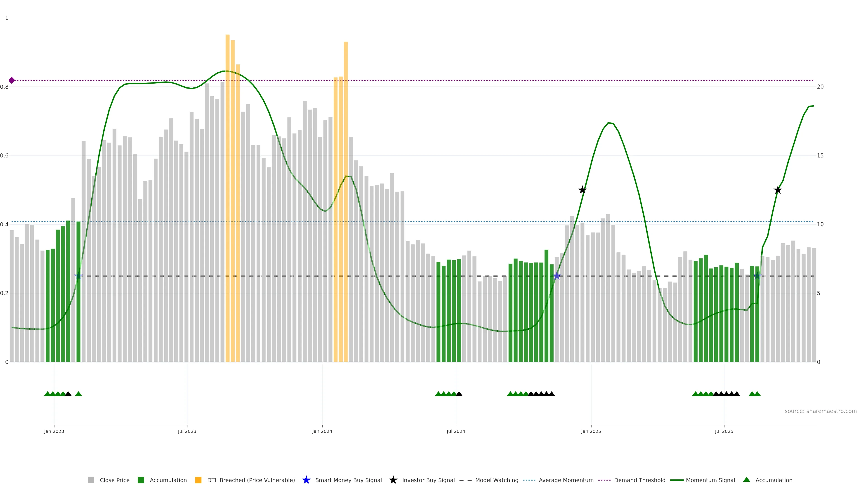Click the Average Momentum legend label
Image resolution: width=868 pixels, height=488 pixels.
point(566,480)
